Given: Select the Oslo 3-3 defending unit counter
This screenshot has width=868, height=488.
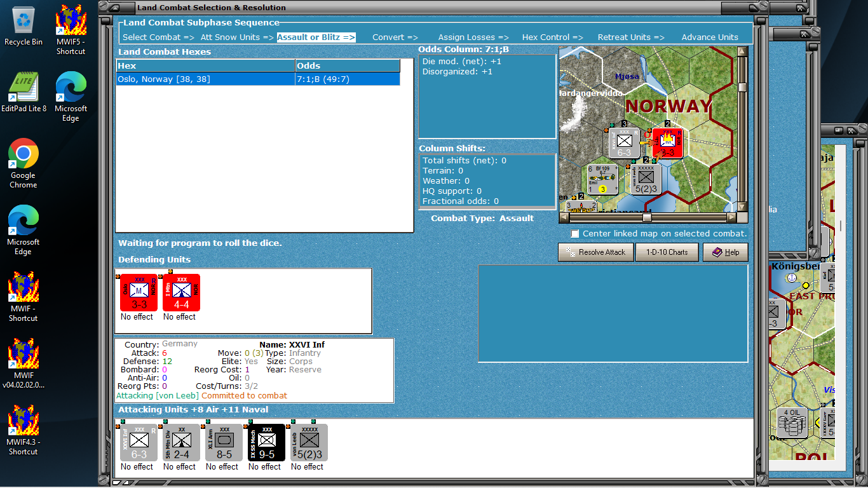Looking at the screenshot, I should click(x=139, y=293).
